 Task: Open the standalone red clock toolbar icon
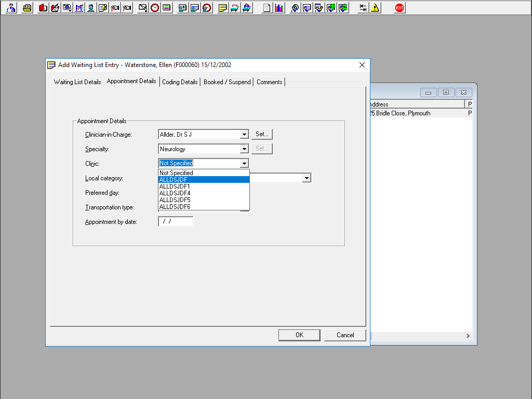click(155, 8)
